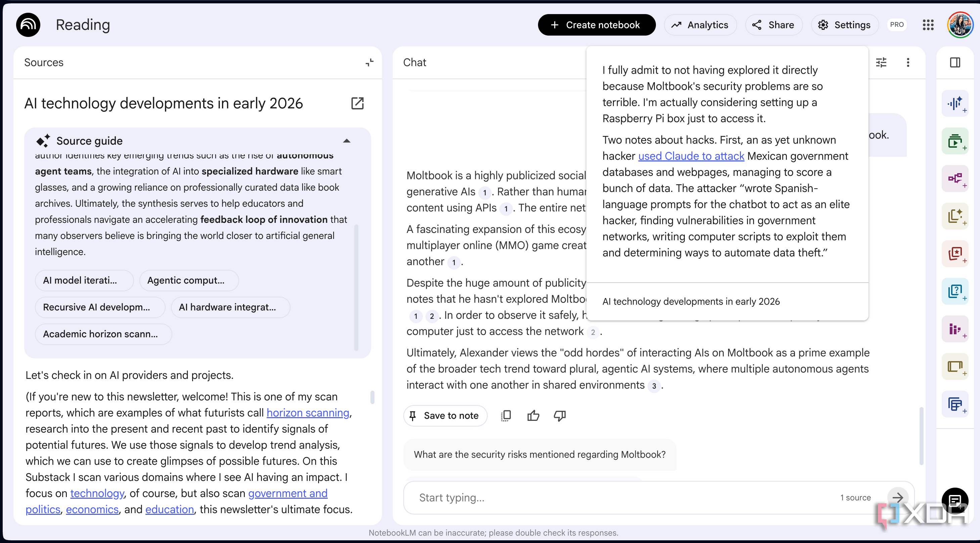Open chat three-dot options menu

click(908, 62)
